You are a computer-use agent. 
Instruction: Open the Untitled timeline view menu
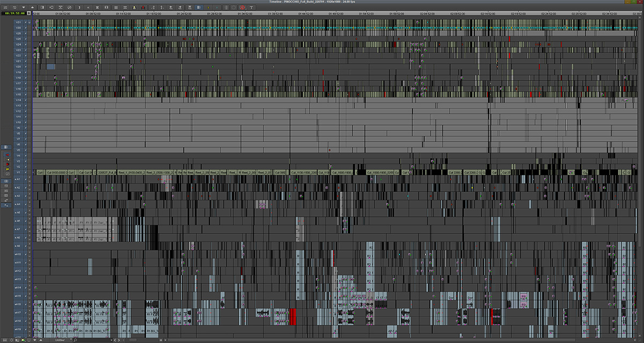tap(61, 340)
